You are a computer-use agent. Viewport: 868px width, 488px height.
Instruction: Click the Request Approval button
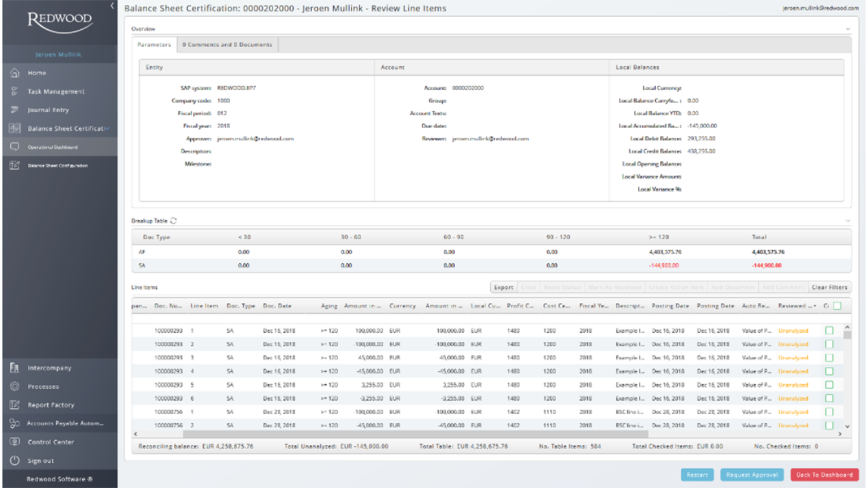(x=752, y=475)
